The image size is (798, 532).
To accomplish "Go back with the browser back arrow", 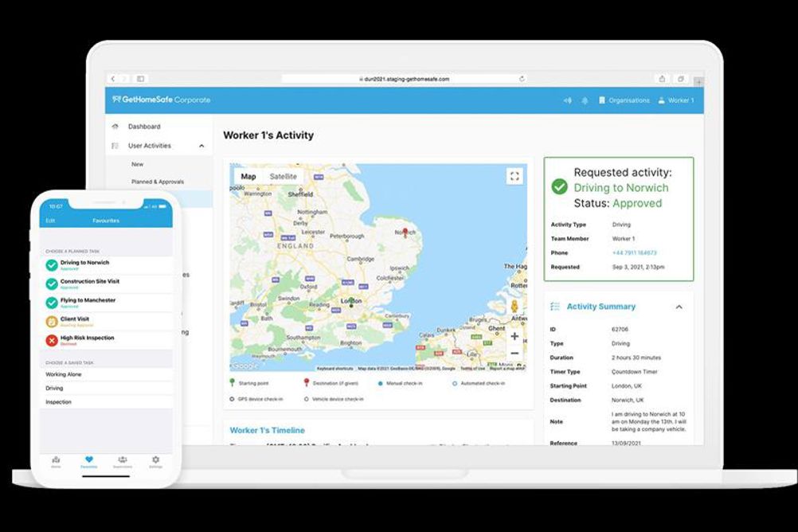I will point(113,79).
